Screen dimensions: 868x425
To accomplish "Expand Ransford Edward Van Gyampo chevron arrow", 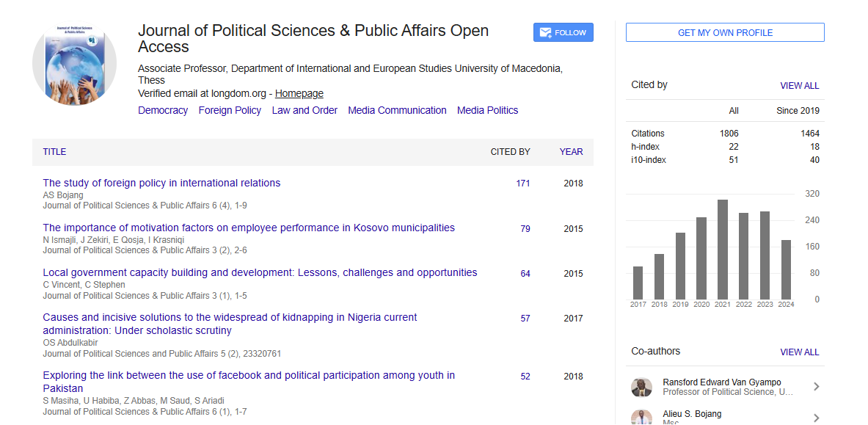I will (x=816, y=388).
